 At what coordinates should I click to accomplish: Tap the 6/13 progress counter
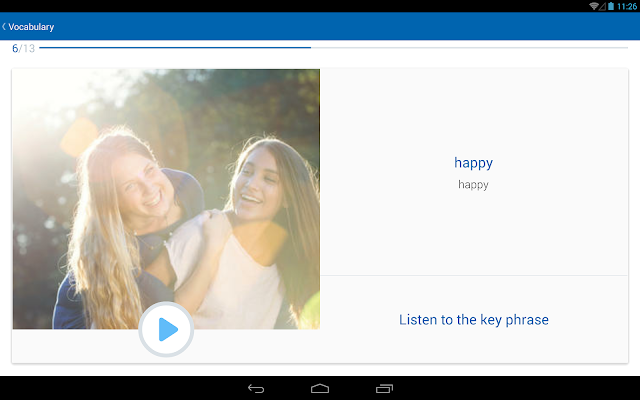click(x=23, y=49)
